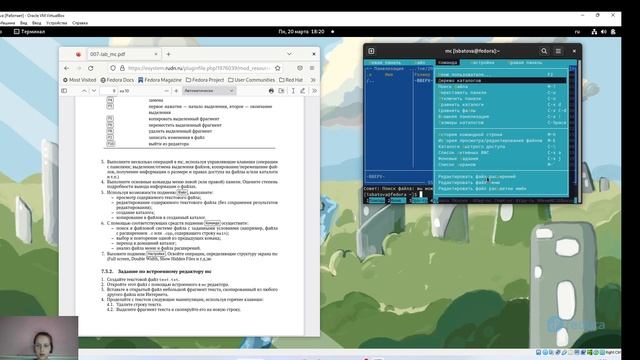Toggle the PDF viewer sidebar

(64, 91)
